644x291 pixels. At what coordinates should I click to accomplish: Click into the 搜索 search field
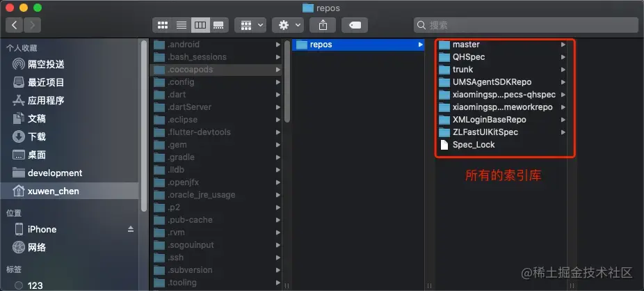coord(526,25)
